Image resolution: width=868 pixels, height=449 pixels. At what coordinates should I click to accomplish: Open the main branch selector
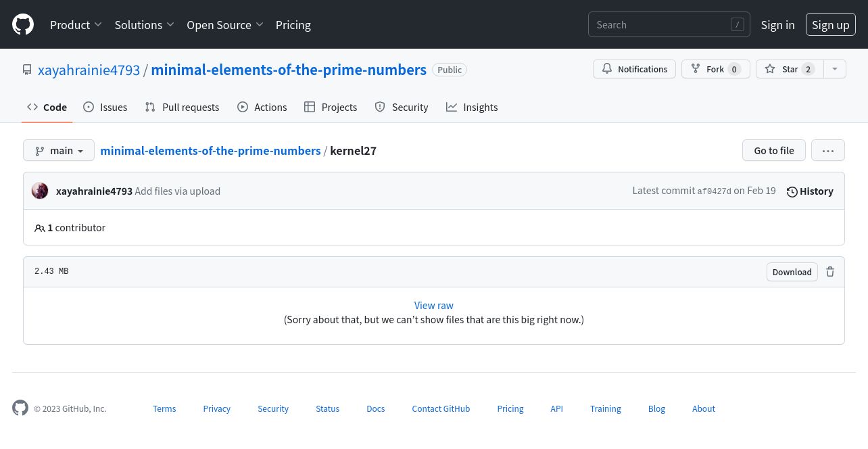58,150
